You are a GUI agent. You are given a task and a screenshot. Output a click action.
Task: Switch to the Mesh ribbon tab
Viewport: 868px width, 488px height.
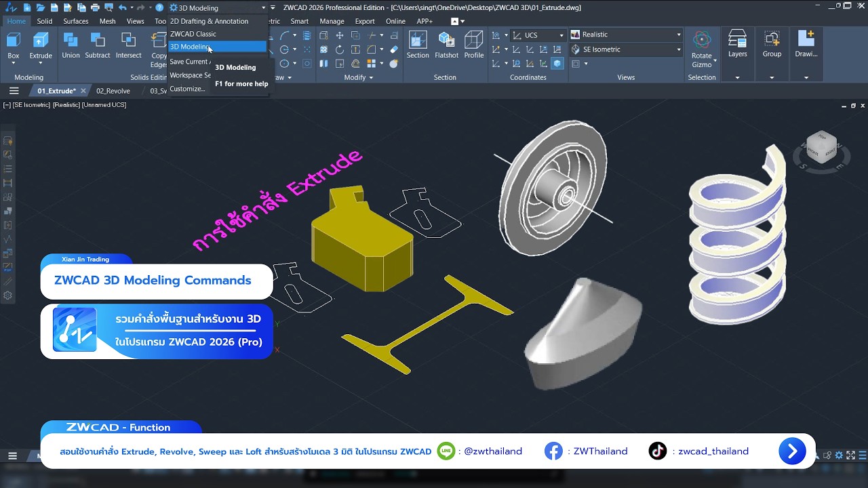tap(108, 21)
